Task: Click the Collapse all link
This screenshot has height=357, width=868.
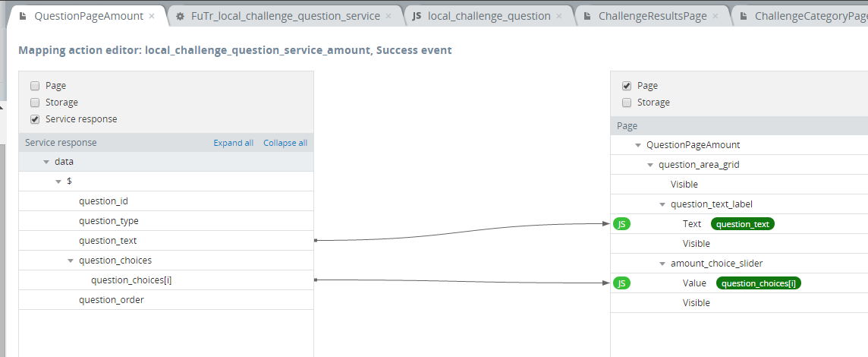Action: point(285,143)
